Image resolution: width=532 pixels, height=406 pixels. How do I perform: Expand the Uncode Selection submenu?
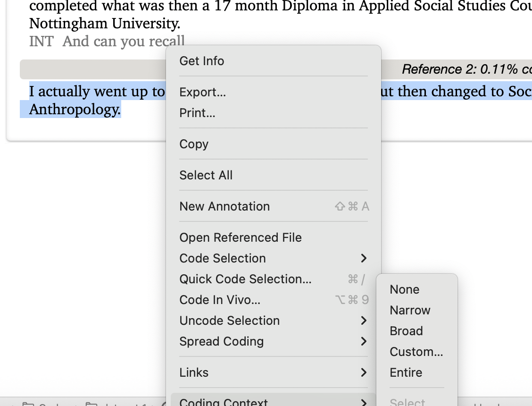coord(230,321)
